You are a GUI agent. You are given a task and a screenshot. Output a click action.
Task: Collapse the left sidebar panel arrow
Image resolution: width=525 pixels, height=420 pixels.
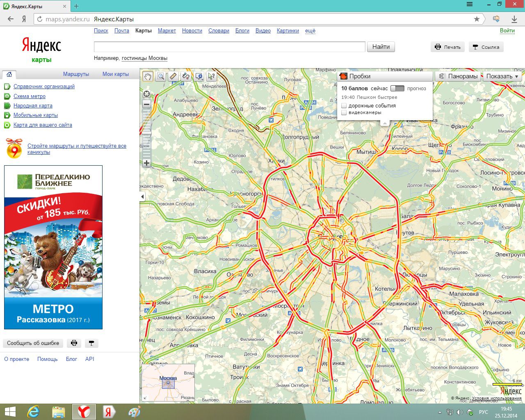pyautogui.click(x=142, y=196)
